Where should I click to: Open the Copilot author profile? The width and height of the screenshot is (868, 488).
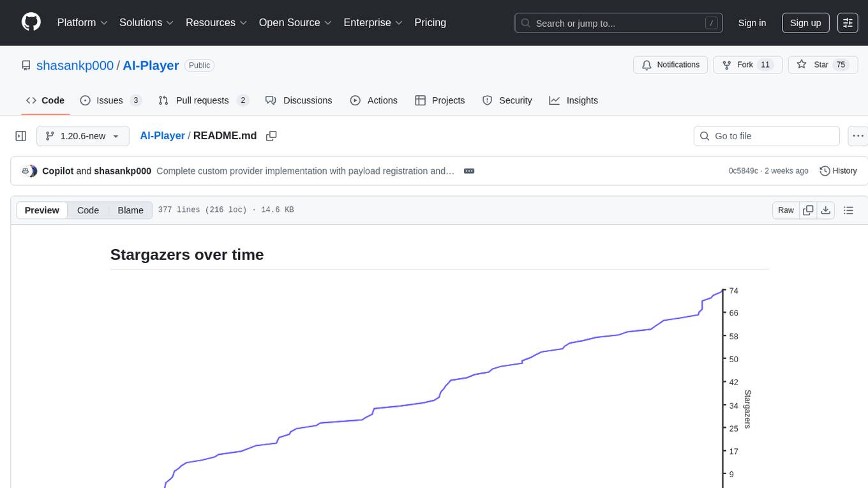[x=57, y=171]
